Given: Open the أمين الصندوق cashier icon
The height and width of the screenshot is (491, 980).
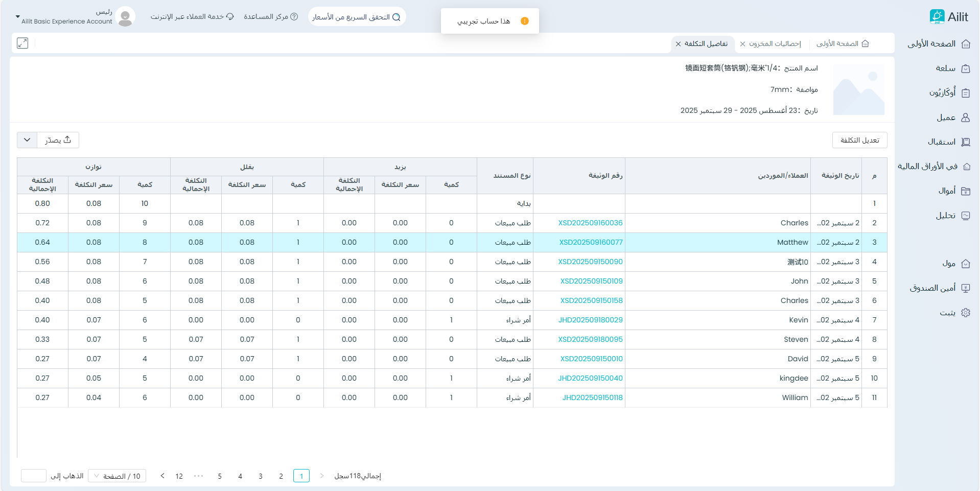Looking at the screenshot, I should click(965, 288).
